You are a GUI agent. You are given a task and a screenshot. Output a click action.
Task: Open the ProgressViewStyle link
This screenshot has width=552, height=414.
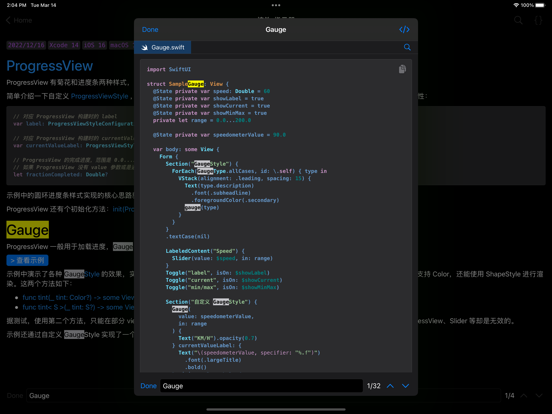point(100,96)
